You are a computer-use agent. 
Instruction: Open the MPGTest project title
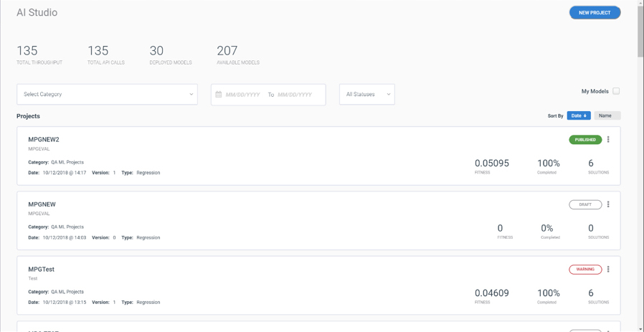(x=41, y=270)
